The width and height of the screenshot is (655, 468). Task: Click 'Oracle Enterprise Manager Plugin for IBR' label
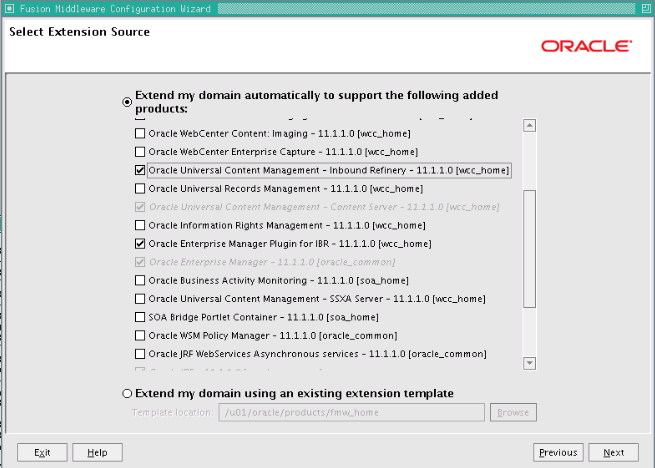[x=290, y=244]
